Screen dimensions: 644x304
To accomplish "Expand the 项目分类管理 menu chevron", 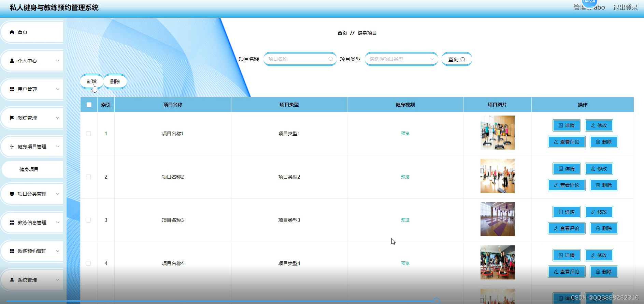I will click(x=58, y=194).
